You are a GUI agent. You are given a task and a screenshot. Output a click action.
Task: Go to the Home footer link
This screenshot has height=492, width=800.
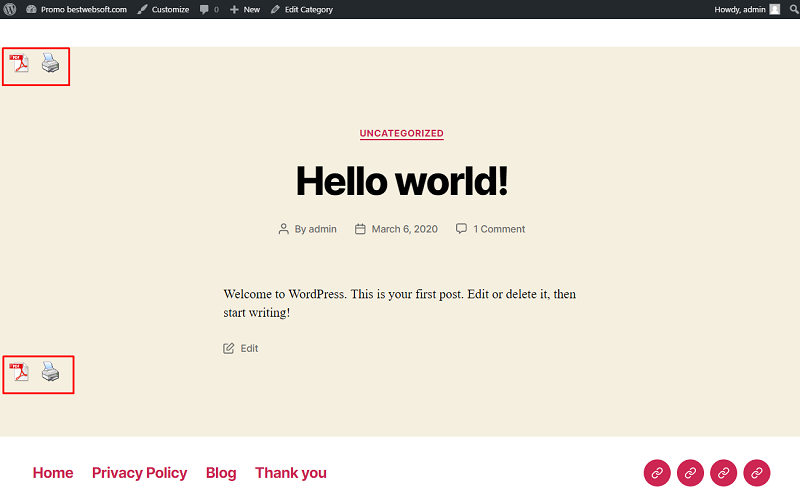[53, 473]
